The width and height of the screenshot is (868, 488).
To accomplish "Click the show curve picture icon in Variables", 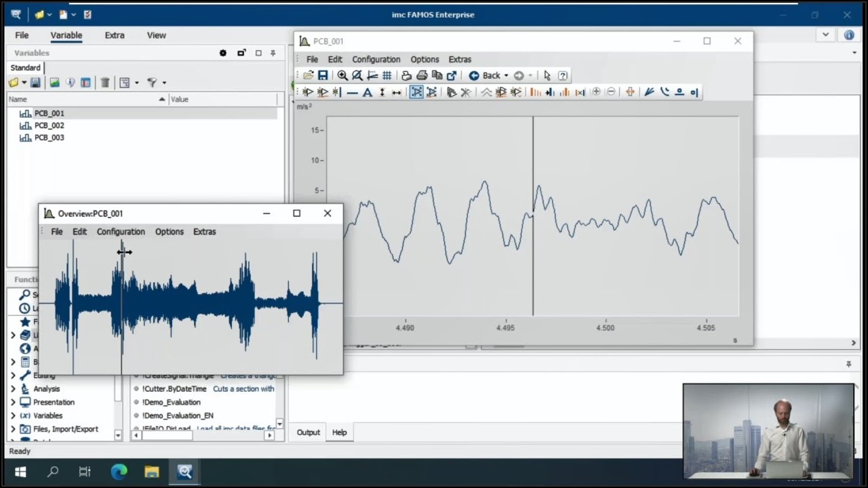I will 54,83.
